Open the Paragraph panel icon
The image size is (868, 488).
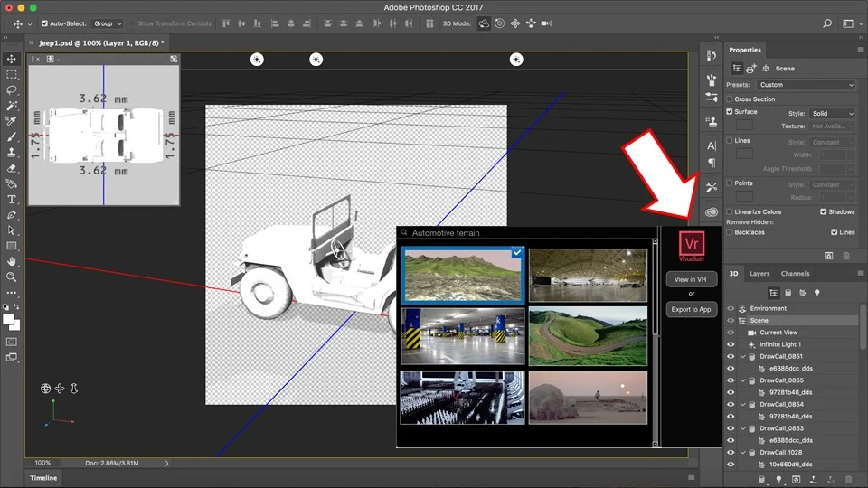(712, 162)
